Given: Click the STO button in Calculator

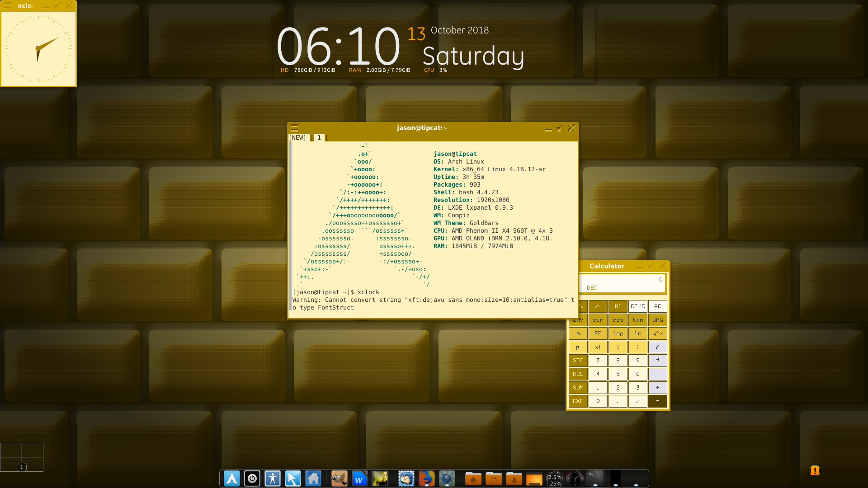Looking at the screenshot, I should pyautogui.click(x=578, y=361).
